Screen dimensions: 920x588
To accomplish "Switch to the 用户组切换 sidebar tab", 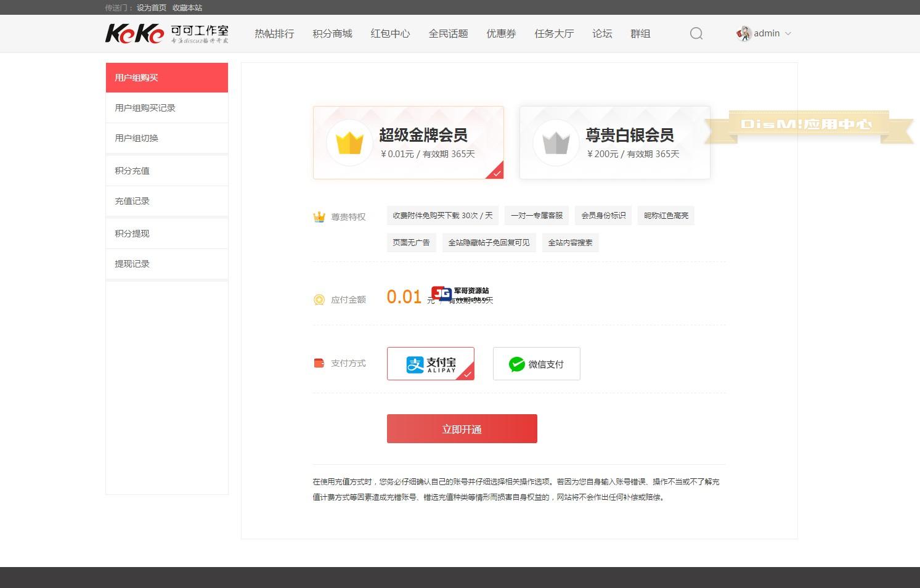I will coord(136,138).
